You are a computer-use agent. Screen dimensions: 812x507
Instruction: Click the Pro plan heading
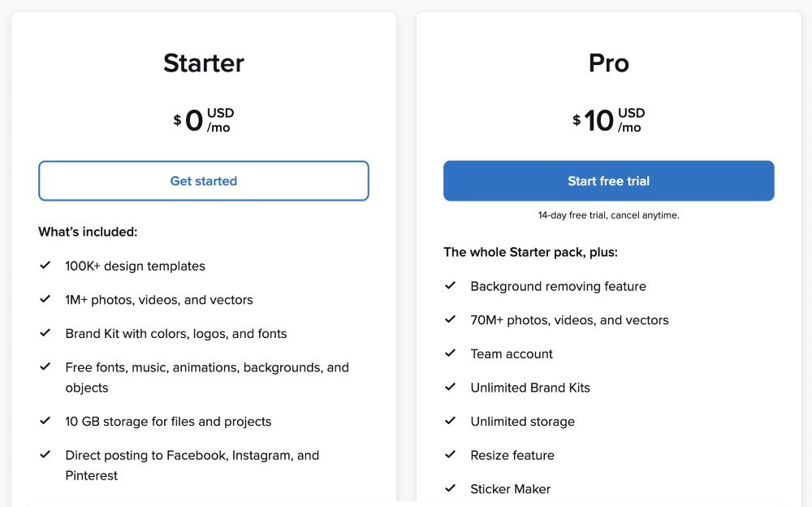click(x=608, y=63)
